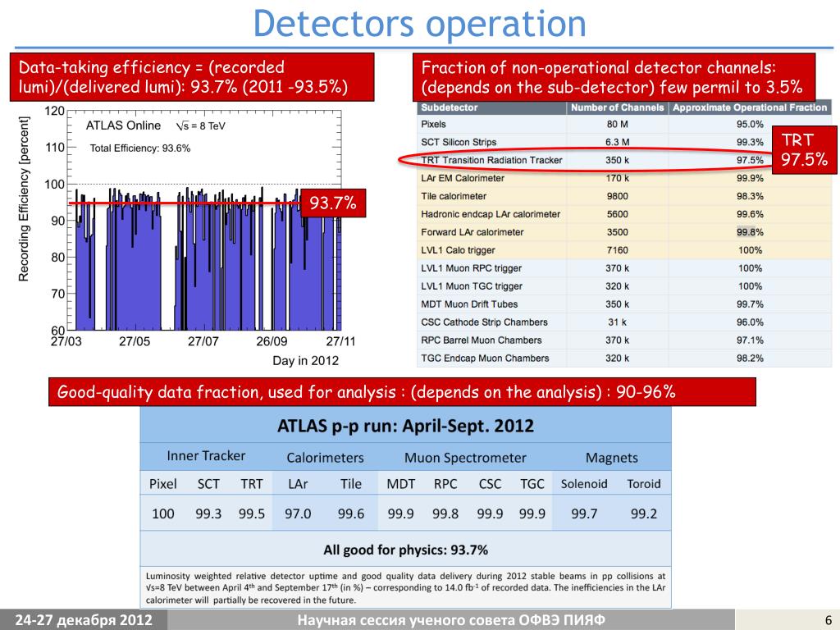Click the "Day in 2012" axis label
Viewport: 840px width, 630px height.
[x=305, y=361]
